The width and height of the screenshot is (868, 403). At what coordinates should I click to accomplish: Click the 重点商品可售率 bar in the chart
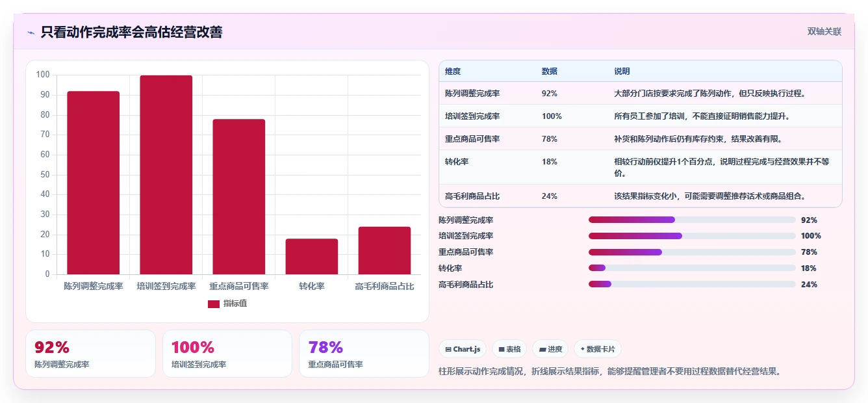coord(239,197)
